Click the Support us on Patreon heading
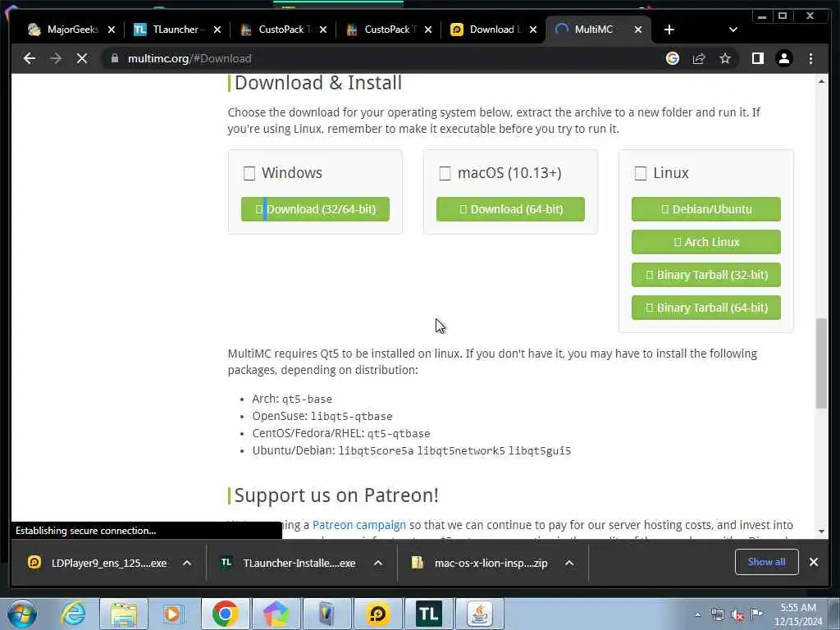Screen dimensions: 840x630 (336, 495)
